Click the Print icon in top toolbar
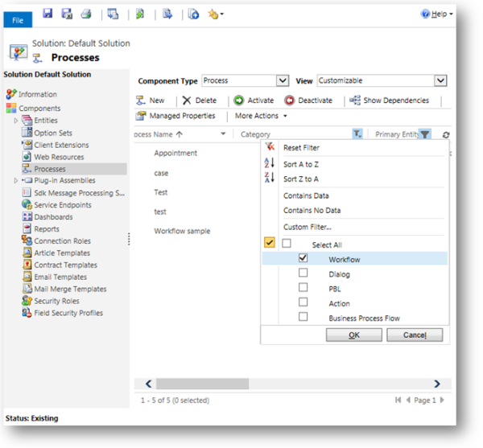The height and width of the screenshot is (448, 483). tap(86, 14)
